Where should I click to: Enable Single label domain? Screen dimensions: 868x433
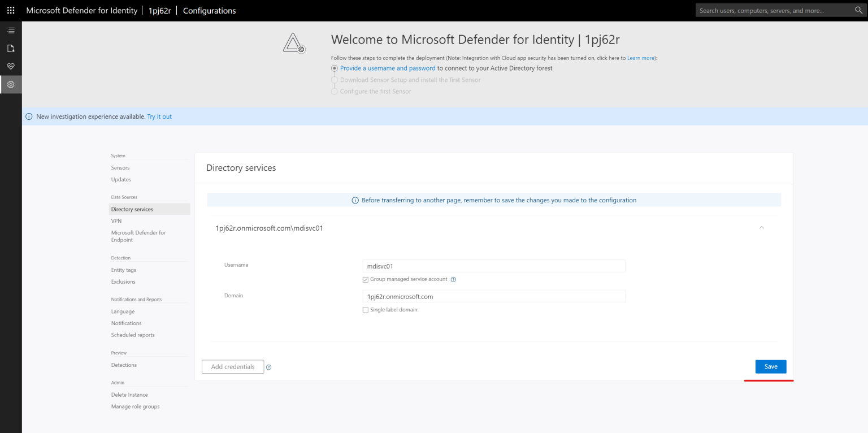[365, 309]
